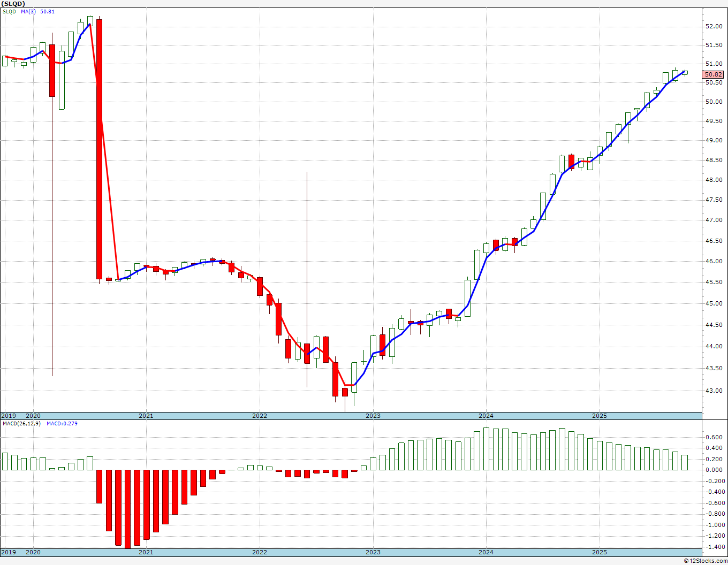Select 2021 on the MACD panel time axis
The image size is (728, 565).
[x=146, y=552]
